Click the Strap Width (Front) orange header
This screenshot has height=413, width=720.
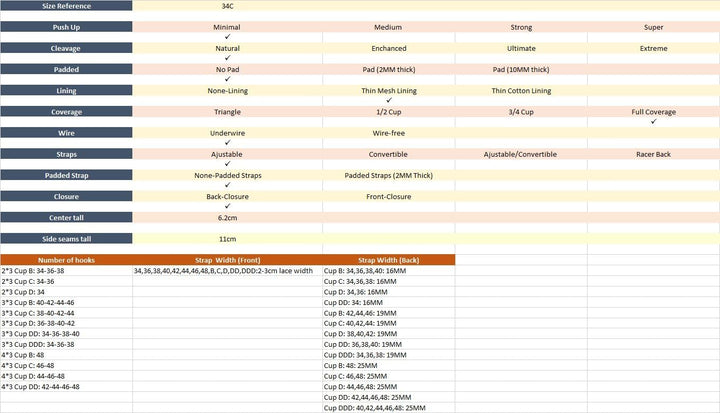[227, 260]
